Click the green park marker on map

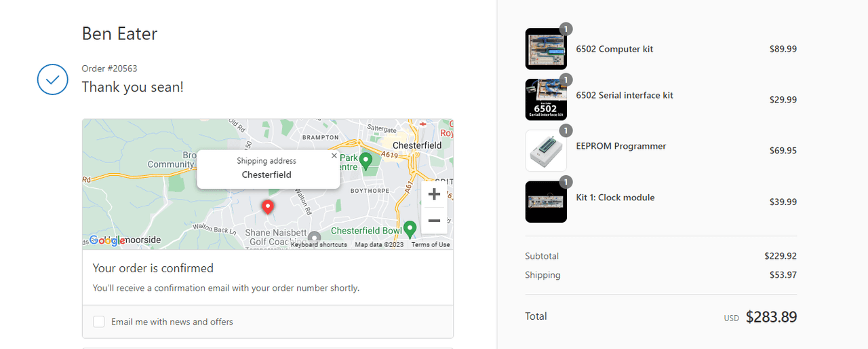point(366,161)
